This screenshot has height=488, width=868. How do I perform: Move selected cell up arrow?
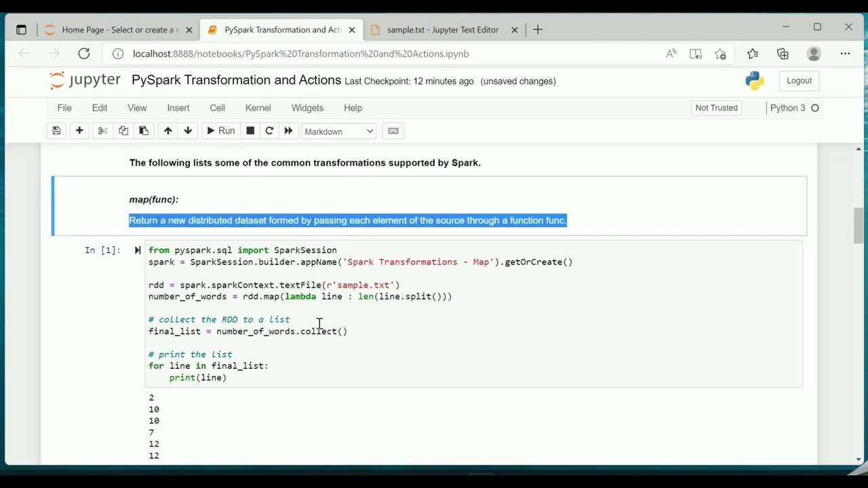coord(167,131)
